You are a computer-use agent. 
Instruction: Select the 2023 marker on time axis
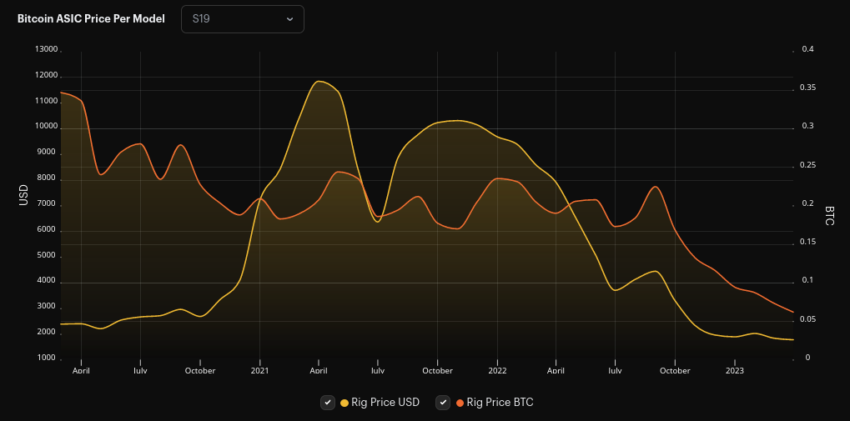[x=733, y=370]
